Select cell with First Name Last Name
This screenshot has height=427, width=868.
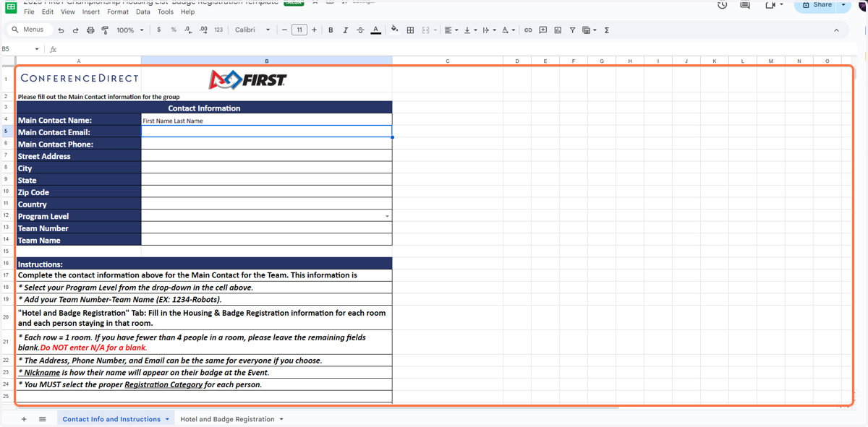(267, 120)
